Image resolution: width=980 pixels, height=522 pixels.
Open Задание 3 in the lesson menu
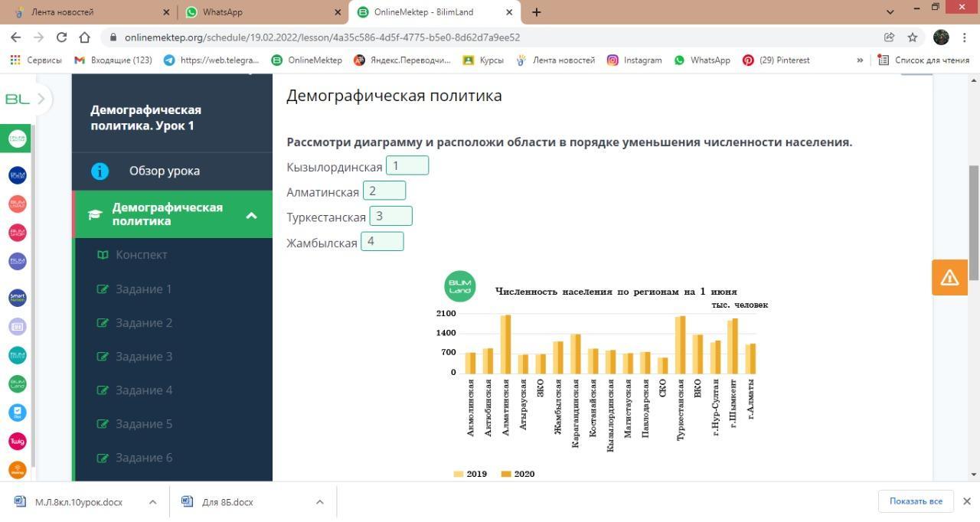click(144, 357)
